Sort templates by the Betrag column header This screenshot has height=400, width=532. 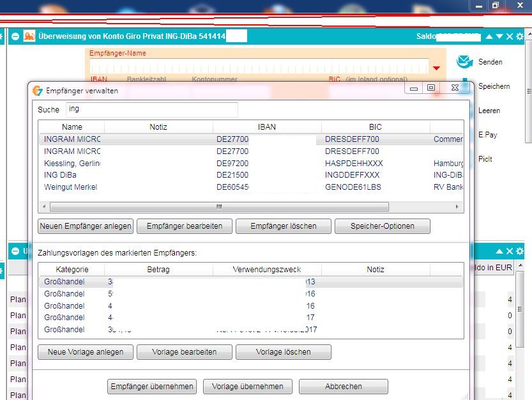pos(158,270)
